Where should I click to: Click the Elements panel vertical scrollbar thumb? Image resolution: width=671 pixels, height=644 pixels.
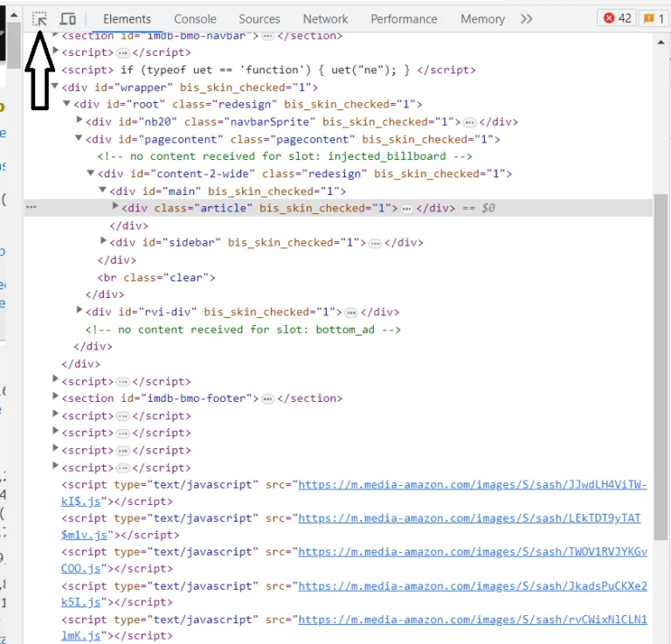click(x=661, y=367)
